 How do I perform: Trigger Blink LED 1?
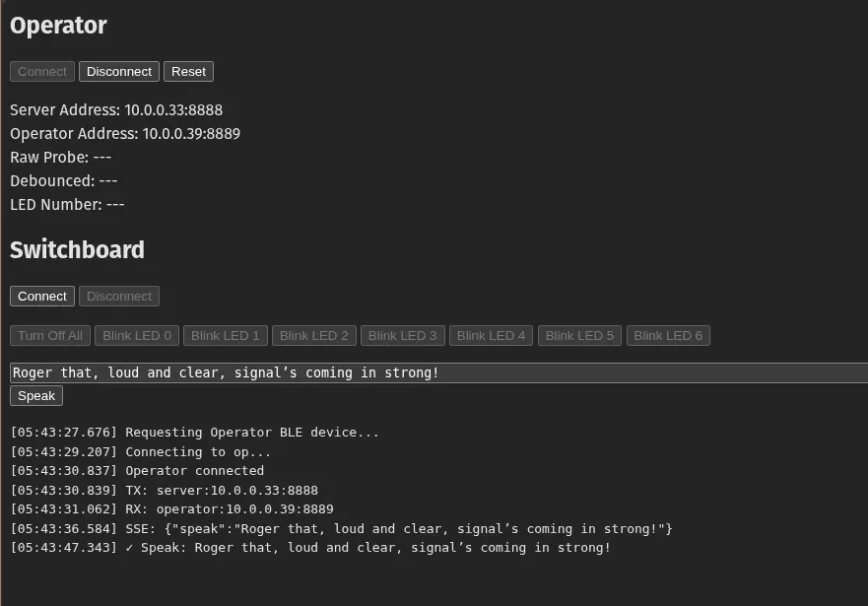click(226, 336)
